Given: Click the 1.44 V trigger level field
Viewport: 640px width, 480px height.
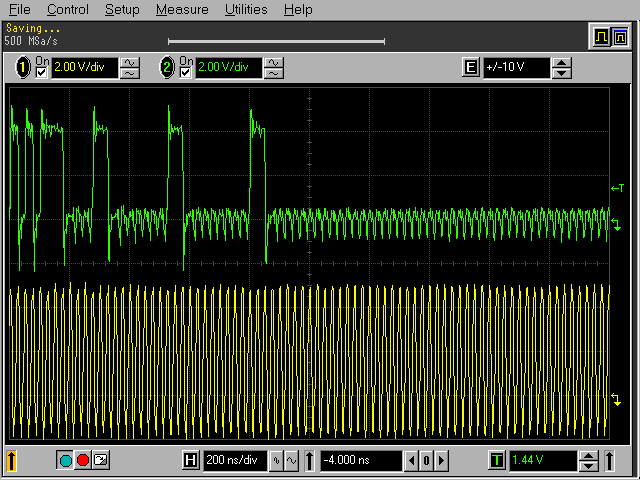Looking at the screenshot, I should (543, 460).
